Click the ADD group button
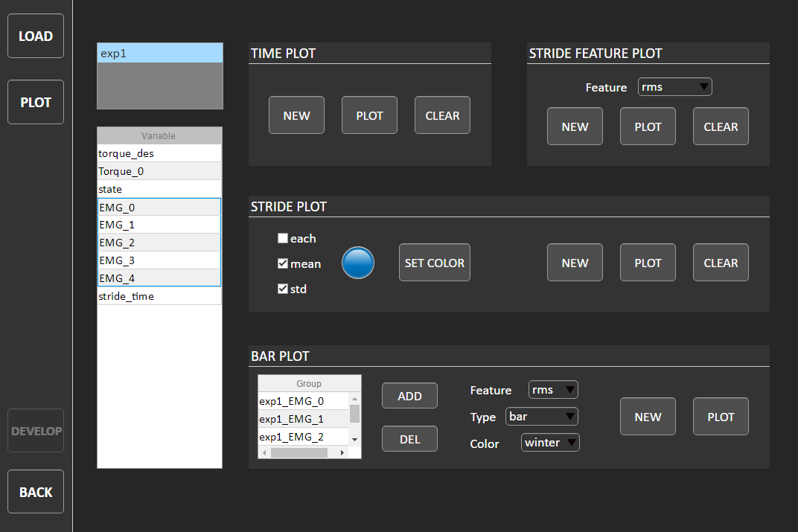This screenshot has width=798, height=532. [x=409, y=396]
